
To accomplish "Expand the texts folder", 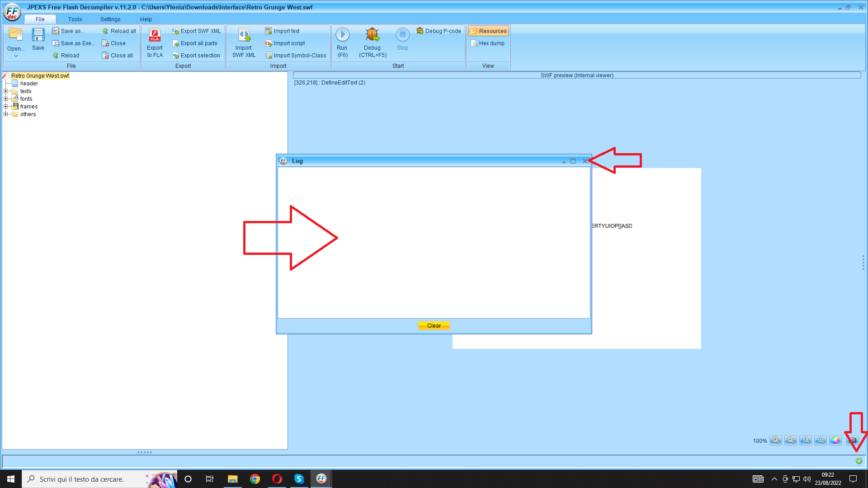I will 6,91.
